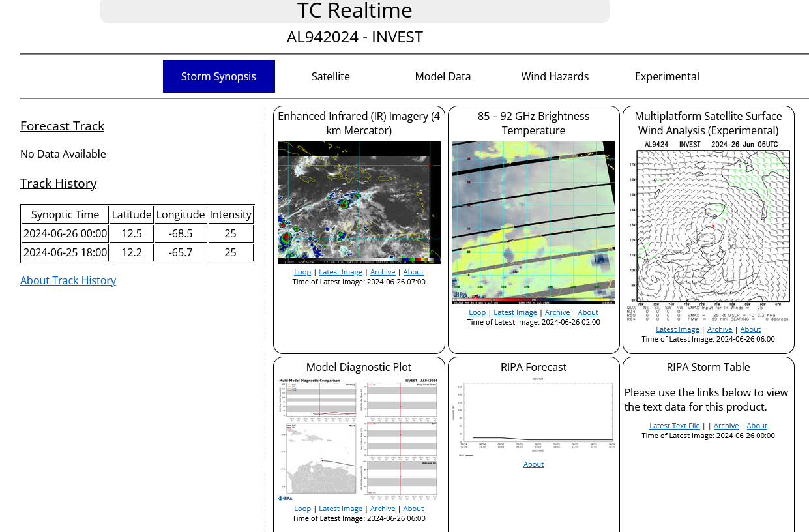Image resolution: width=809 pixels, height=532 pixels.
Task: Play the Loop for Model Diagnostic Plot
Action: [302, 509]
